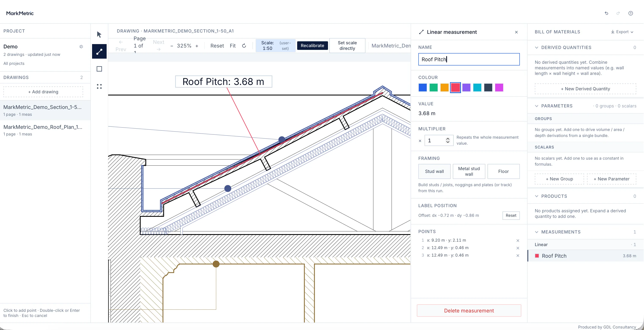Image resolution: width=644 pixels, height=330 pixels.
Task: Click the New Parameter button
Action: (611, 179)
